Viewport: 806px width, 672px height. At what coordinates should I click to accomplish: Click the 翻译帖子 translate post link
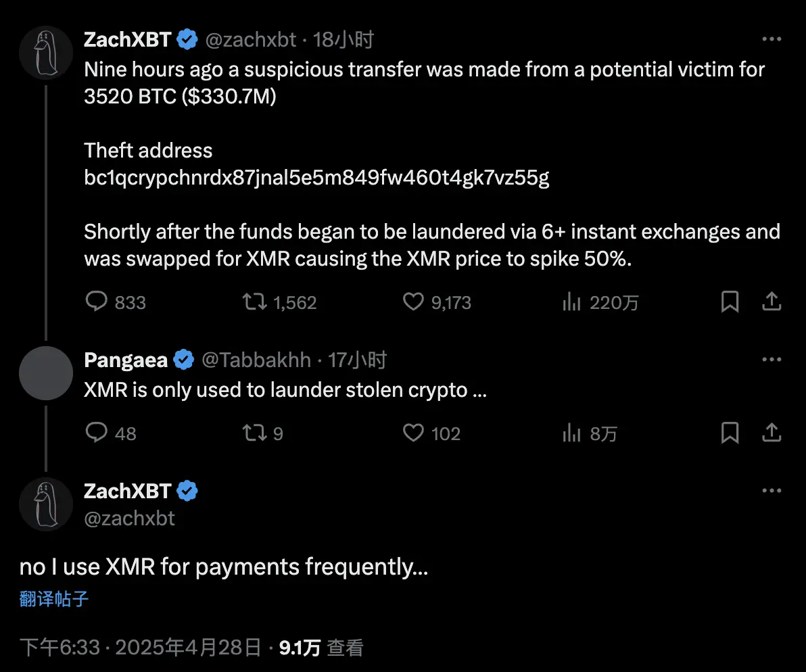54,598
